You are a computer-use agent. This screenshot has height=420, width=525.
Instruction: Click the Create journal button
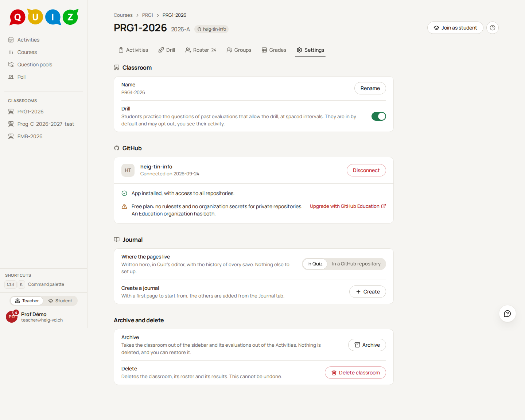(x=367, y=292)
